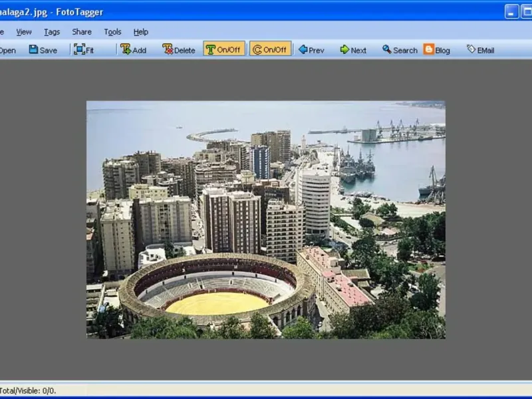Open the View menu
Image resolution: width=532 pixels, height=399 pixels.
[24, 32]
